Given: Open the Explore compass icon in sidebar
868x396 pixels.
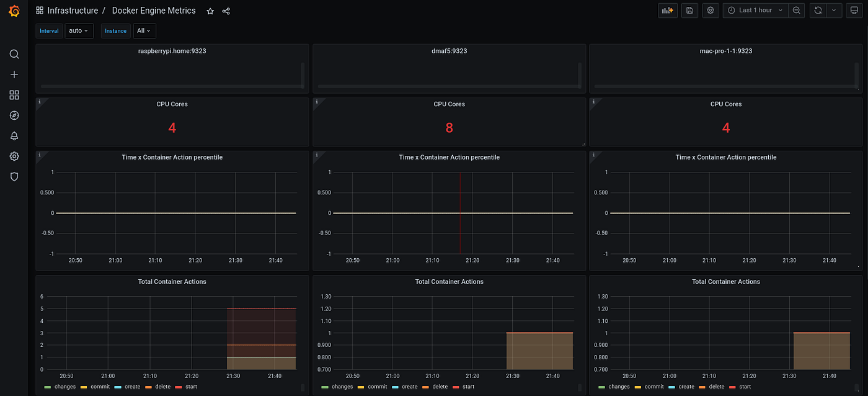Looking at the screenshot, I should tap(14, 115).
